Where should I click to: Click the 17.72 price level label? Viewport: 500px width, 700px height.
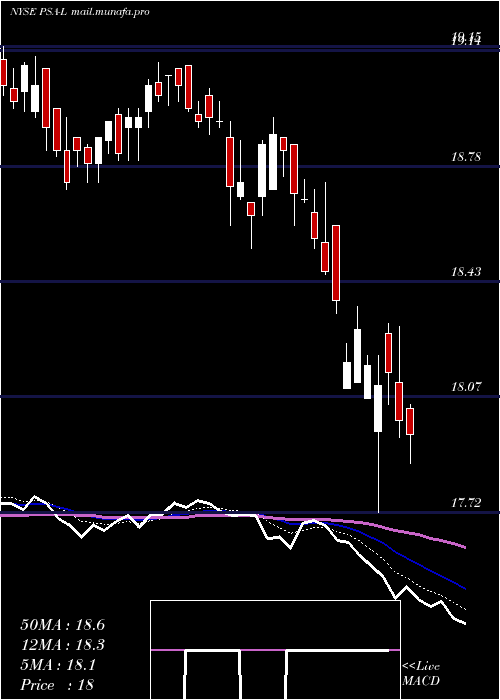[x=466, y=503]
